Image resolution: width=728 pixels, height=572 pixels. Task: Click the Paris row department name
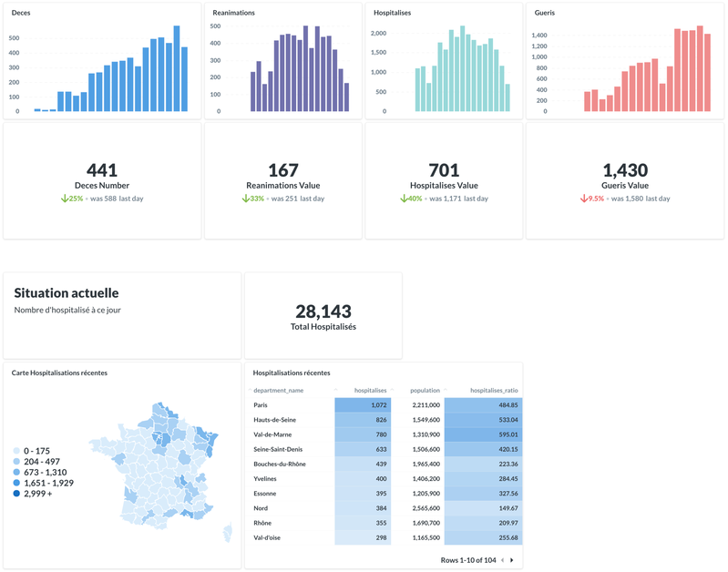point(261,405)
